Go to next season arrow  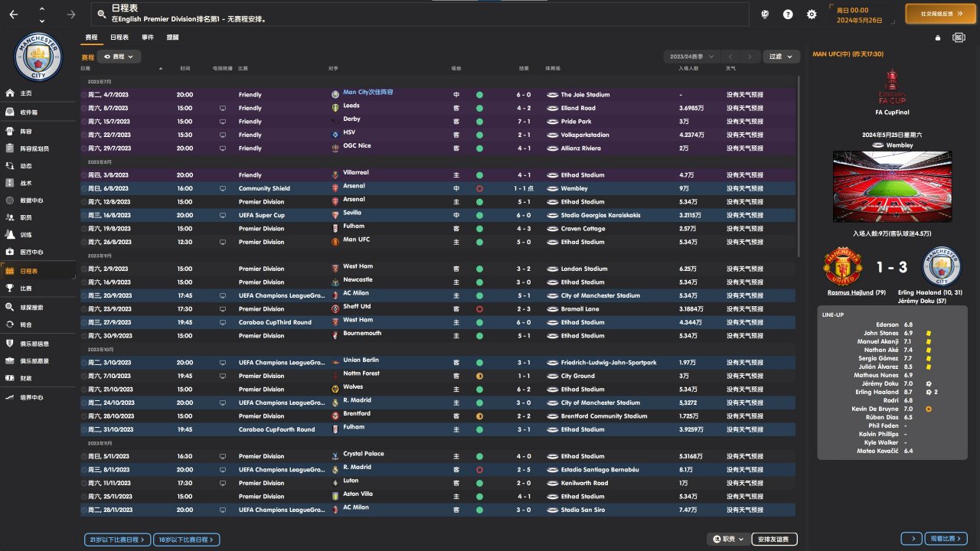pyautogui.click(x=751, y=57)
